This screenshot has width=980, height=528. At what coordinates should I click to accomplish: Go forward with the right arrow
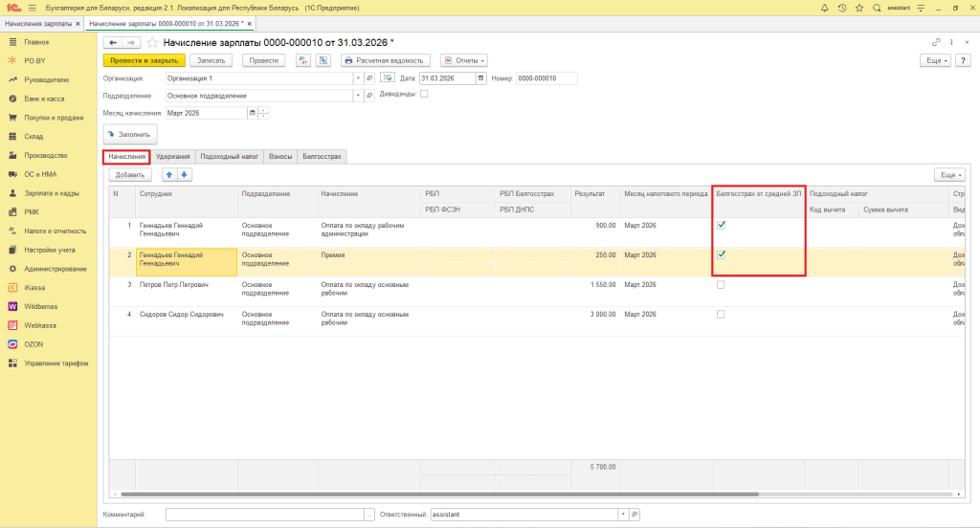pyautogui.click(x=130, y=42)
